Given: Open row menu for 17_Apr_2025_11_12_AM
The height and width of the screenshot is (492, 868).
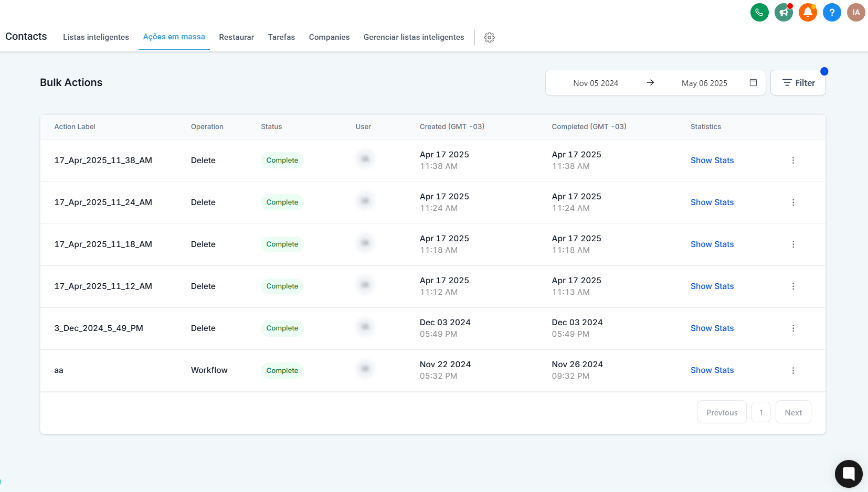Looking at the screenshot, I should [793, 286].
